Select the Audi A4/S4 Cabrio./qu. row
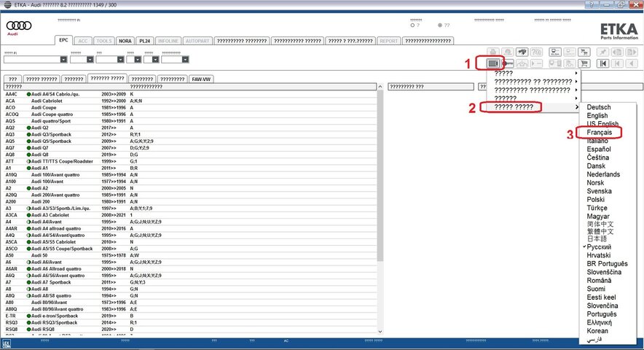Viewport: 644px width, 350px height. point(190,94)
